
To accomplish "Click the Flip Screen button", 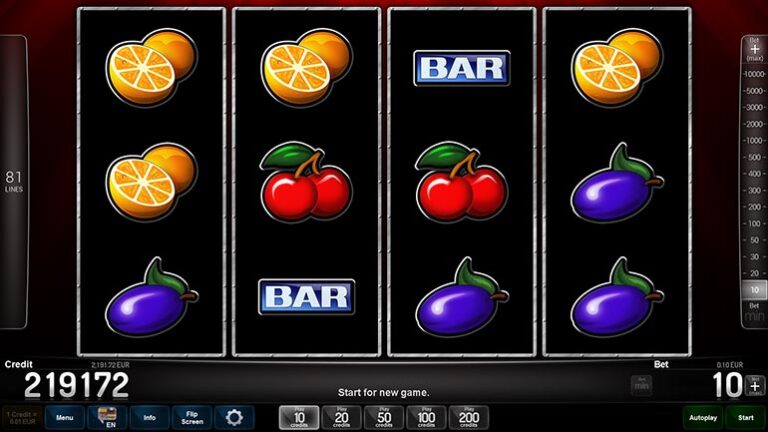I will click(192, 417).
